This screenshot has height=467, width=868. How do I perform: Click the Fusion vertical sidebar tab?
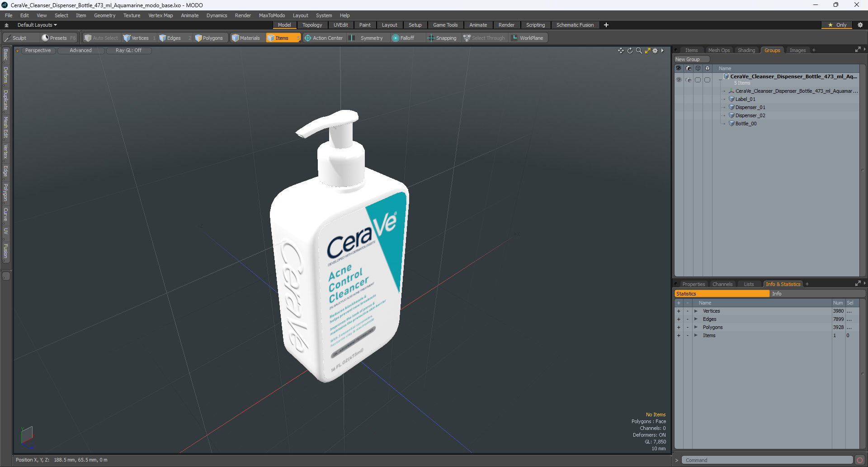click(x=6, y=251)
